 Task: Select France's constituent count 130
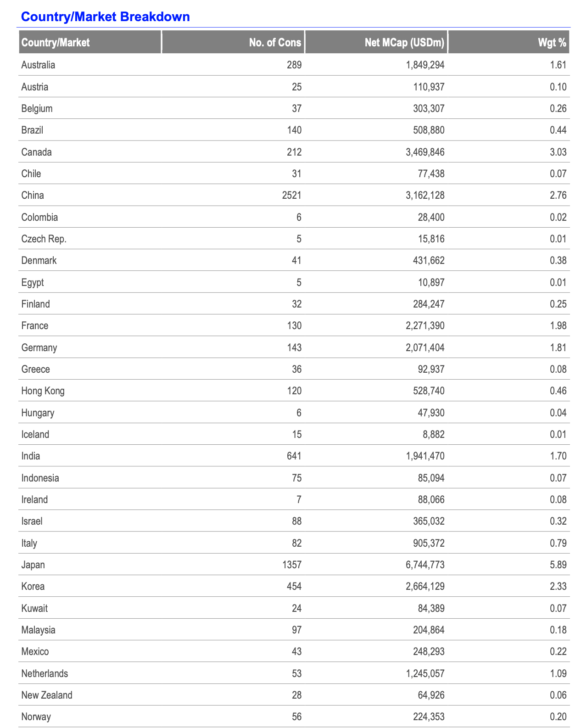(294, 325)
